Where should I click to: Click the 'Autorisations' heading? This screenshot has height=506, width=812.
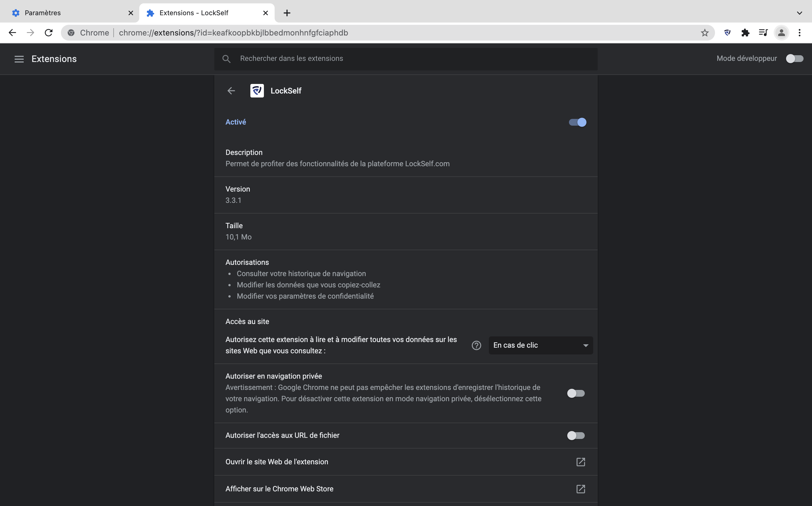point(247,262)
